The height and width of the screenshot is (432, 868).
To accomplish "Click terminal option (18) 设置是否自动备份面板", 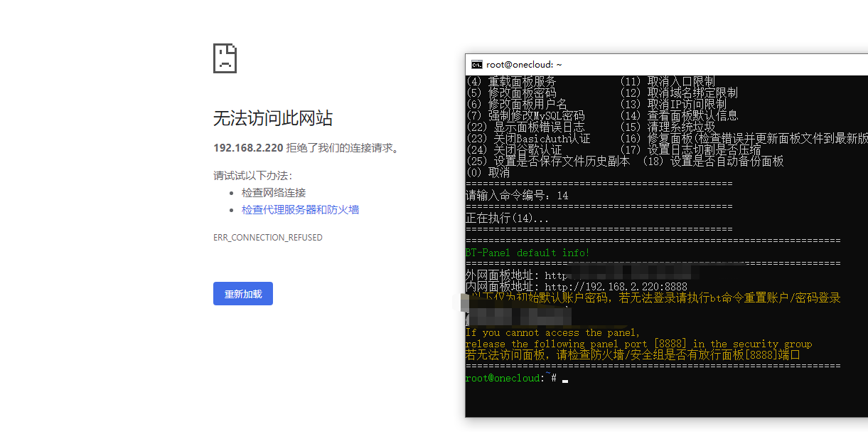I will (x=713, y=161).
